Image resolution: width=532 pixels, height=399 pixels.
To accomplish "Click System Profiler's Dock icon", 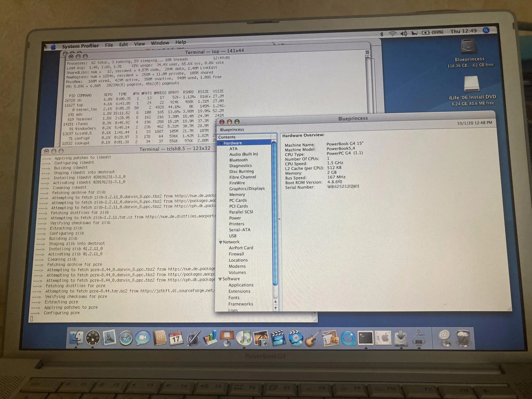I will [x=418, y=338].
